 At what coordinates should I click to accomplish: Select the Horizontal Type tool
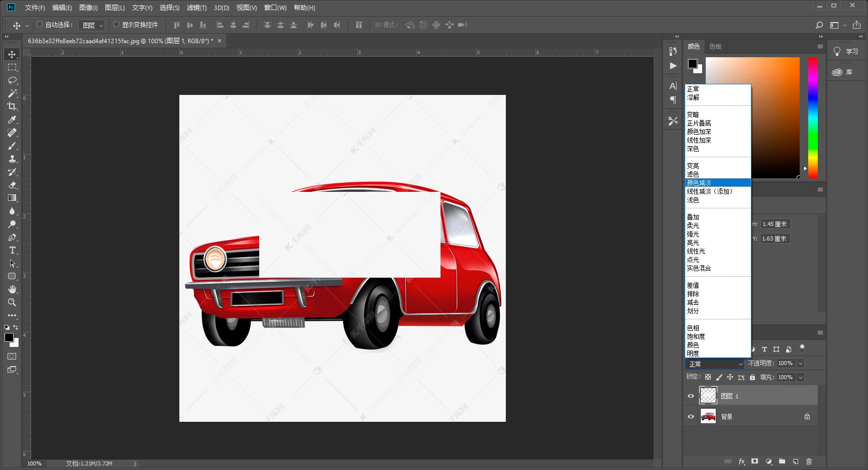coord(12,250)
